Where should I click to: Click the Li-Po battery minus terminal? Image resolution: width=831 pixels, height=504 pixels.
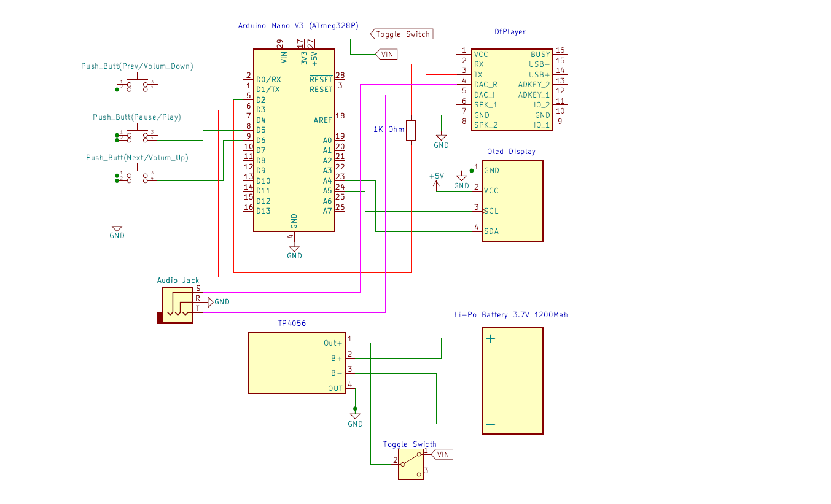pyautogui.click(x=490, y=424)
